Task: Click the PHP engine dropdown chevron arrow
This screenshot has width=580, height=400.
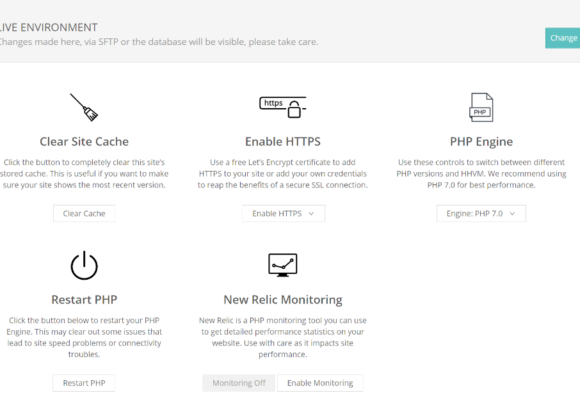Action: 512,214
